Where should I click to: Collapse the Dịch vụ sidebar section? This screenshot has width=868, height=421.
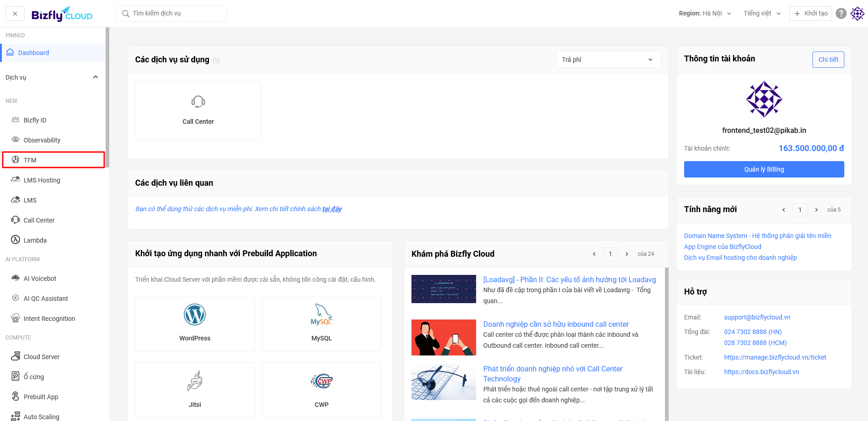96,77
